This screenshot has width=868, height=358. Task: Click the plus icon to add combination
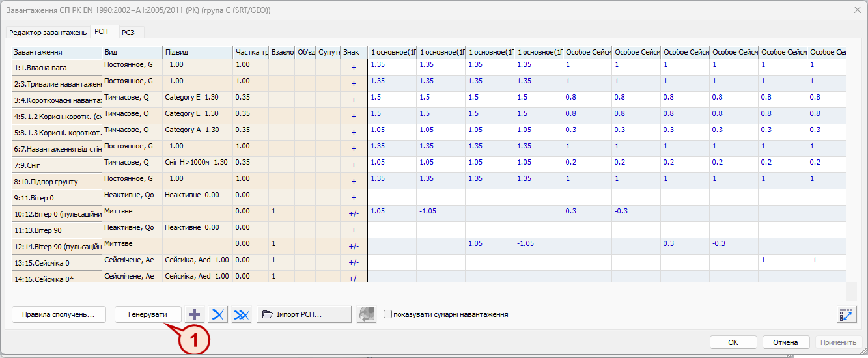194,314
